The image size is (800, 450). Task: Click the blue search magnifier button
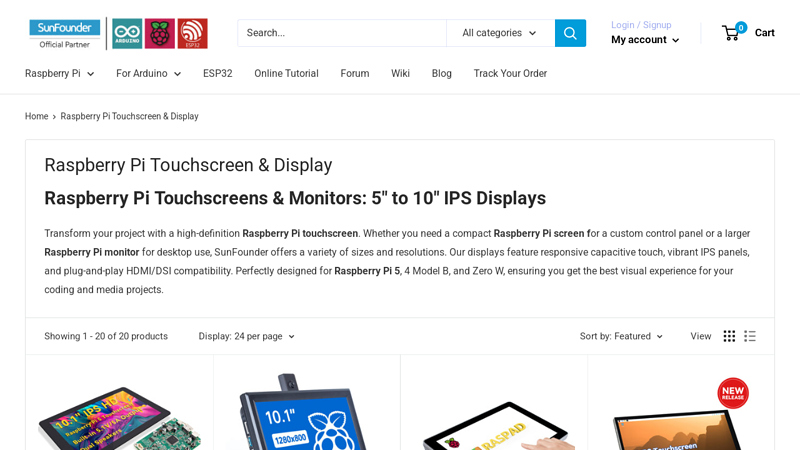(570, 33)
